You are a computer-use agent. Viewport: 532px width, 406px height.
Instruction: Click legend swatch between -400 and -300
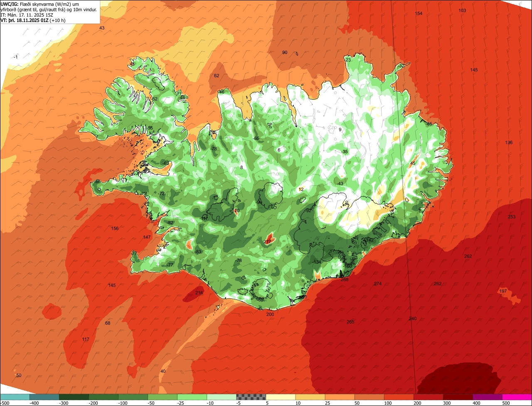pos(44,396)
